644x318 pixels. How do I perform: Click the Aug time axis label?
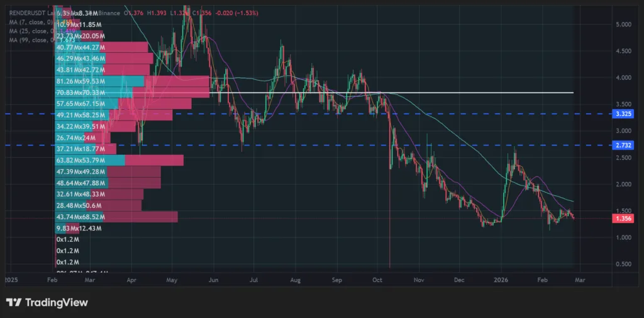pos(296,280)
